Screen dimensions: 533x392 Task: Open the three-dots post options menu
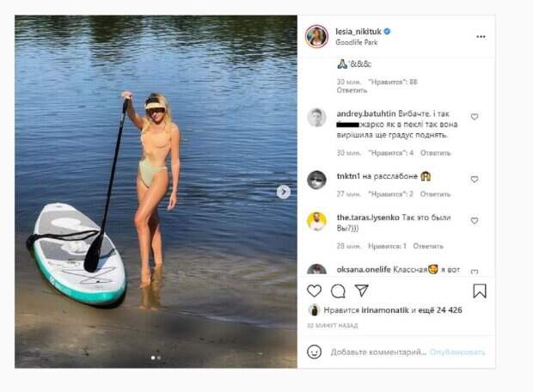click(481, 37)
